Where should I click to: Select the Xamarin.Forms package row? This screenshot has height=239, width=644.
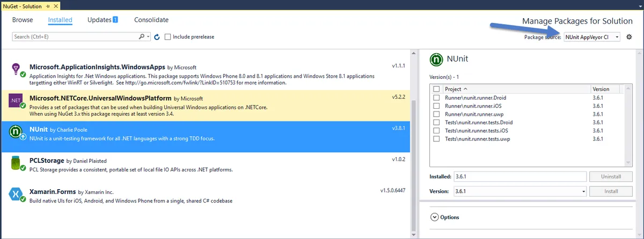coord(205,200)
